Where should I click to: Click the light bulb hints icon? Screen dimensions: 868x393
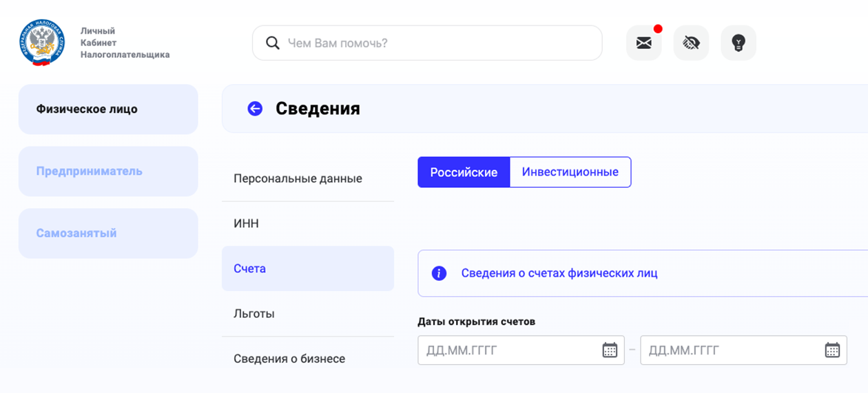click(738, 43)
